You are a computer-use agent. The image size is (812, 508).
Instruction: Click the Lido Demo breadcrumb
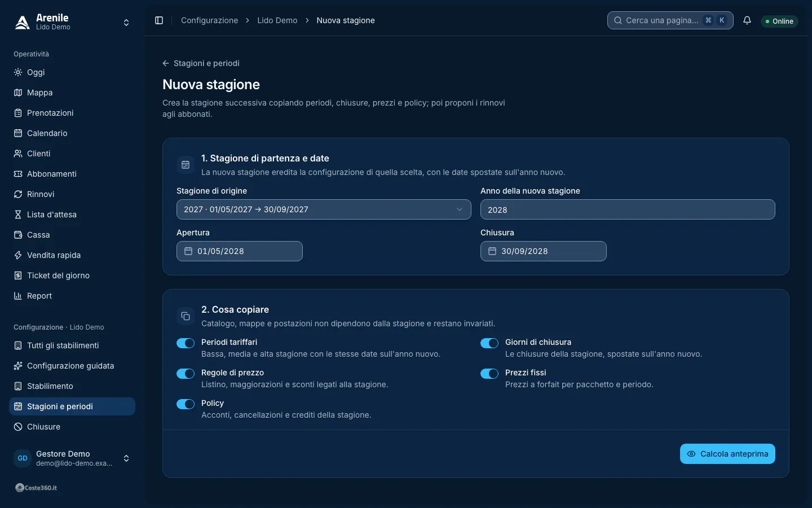pyautogui.click(x=277, y=20)
